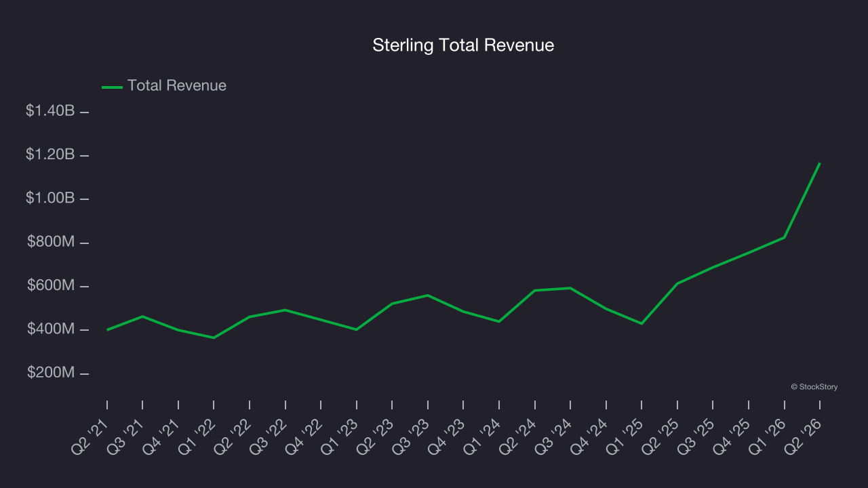Select the Q1 '22 x-axis label
The image size is (868, 488).
(x=197, y=436)
